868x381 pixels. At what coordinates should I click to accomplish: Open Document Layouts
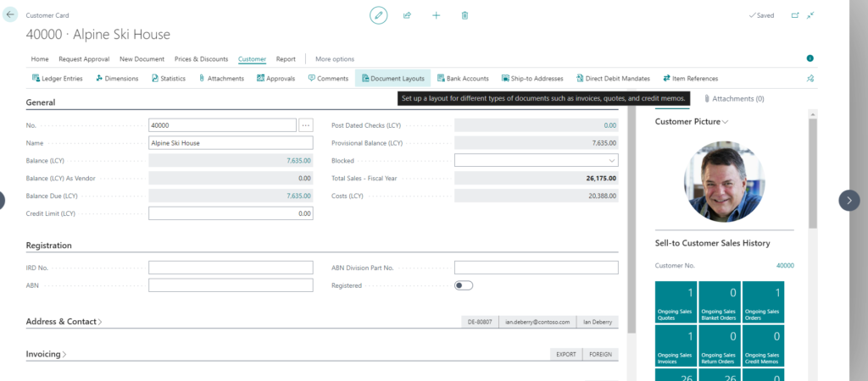pos(393,79)
